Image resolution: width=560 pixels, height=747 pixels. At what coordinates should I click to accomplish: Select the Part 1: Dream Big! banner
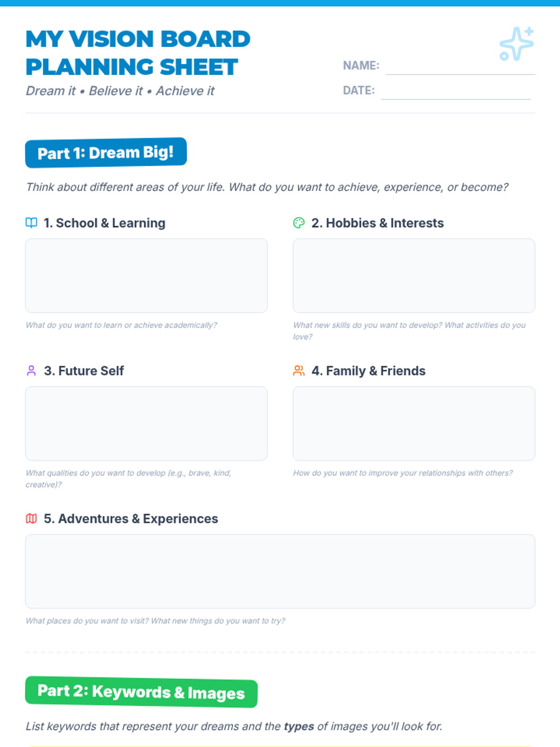pyautogui.click(x=106, y=153)
